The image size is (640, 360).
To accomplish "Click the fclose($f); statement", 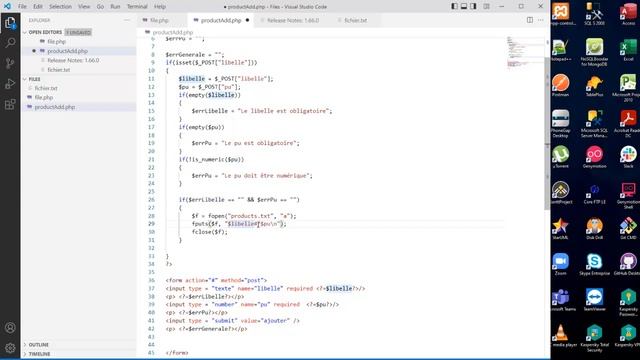I will (210, 232).
